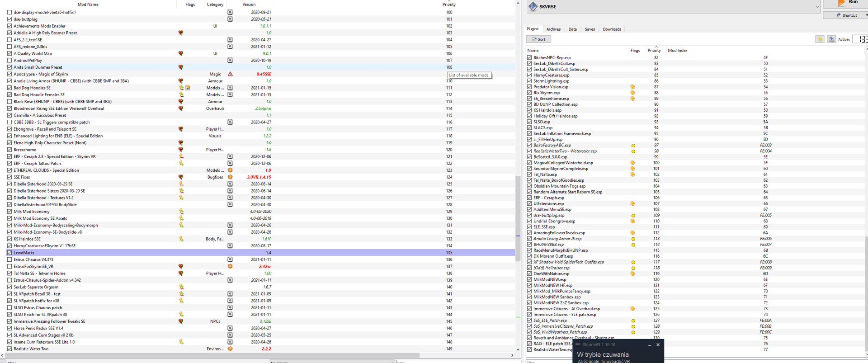The height and width of the screenshot is (363, 868).
Task: Disable the LewdMarks mod checkbox
Action: click(x=9, y=253)
